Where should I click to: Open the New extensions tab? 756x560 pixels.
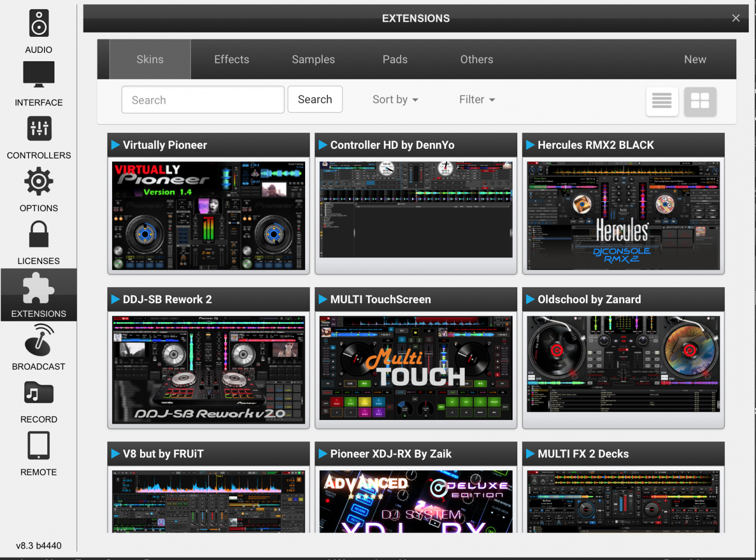(x=695, y=60)
